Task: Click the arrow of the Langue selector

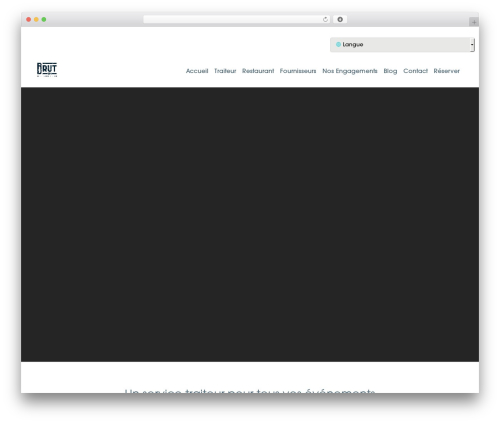Action: click(472, 45)
